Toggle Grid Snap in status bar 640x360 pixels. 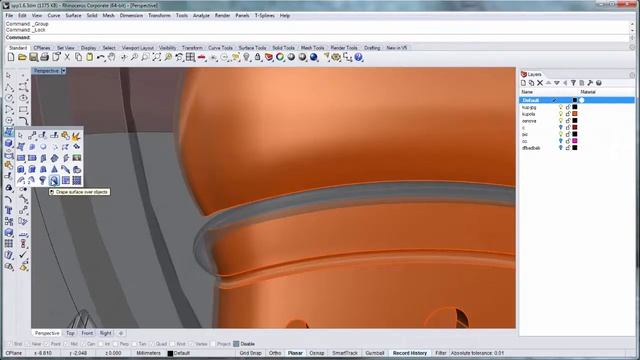click(x=250, y=353)
